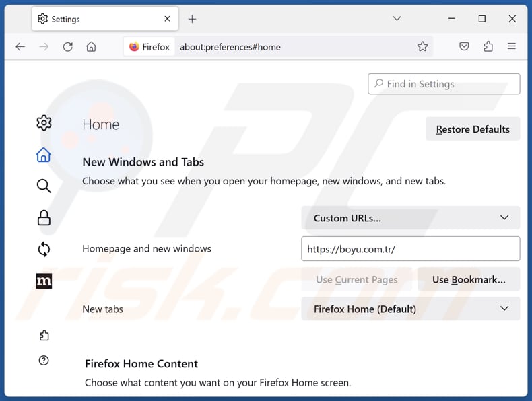532x401 pixels.
Task: Open the Firefox application menu
Action: (512, 46)
